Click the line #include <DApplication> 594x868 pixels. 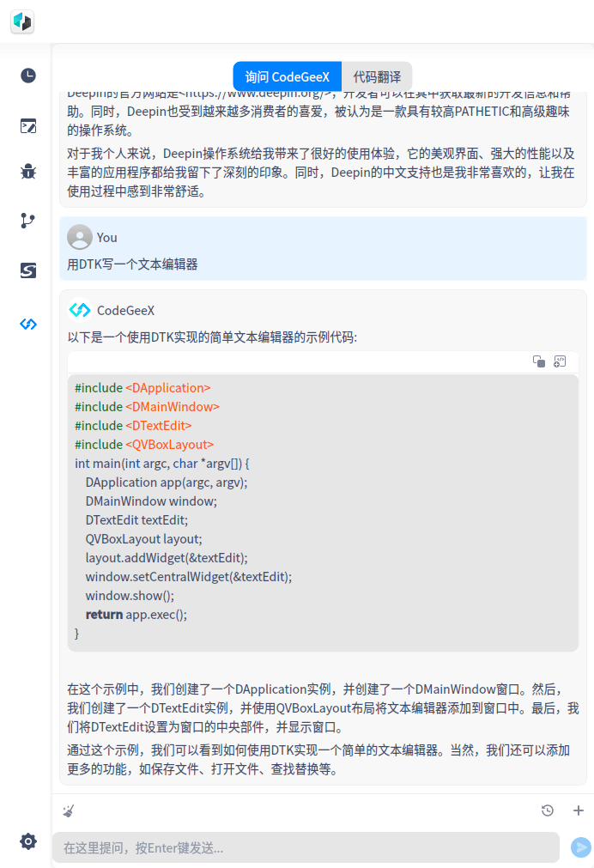142,388
